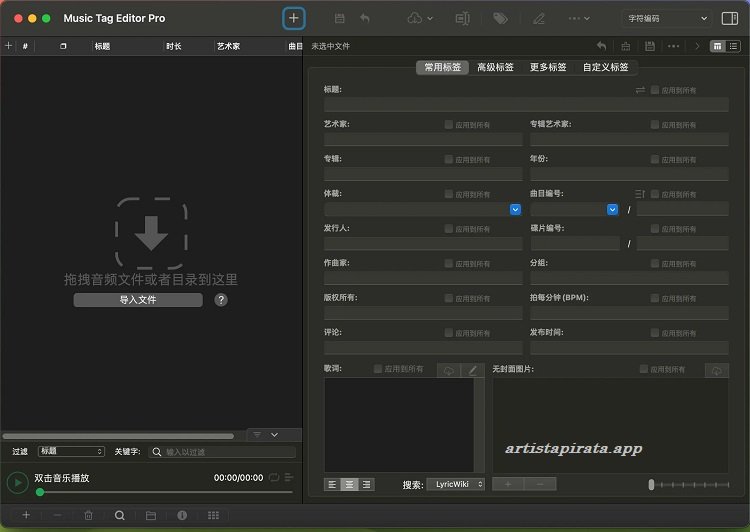
Task: Click the add files plus toolbar button
Action: (293, 19)
